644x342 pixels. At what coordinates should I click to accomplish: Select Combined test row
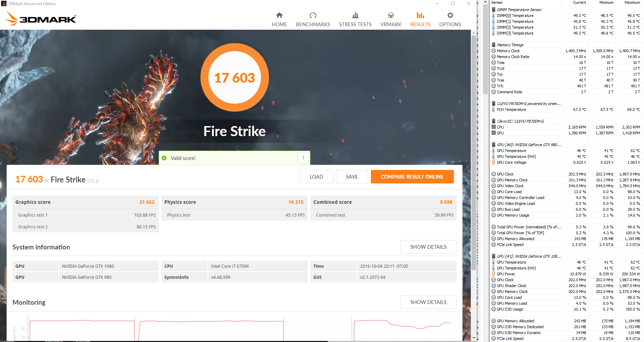coord(383,215)
